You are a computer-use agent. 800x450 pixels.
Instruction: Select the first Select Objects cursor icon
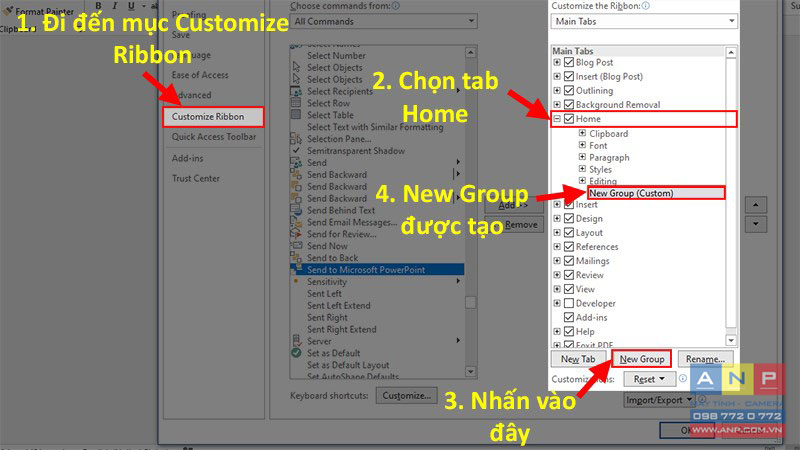(296, 67)
